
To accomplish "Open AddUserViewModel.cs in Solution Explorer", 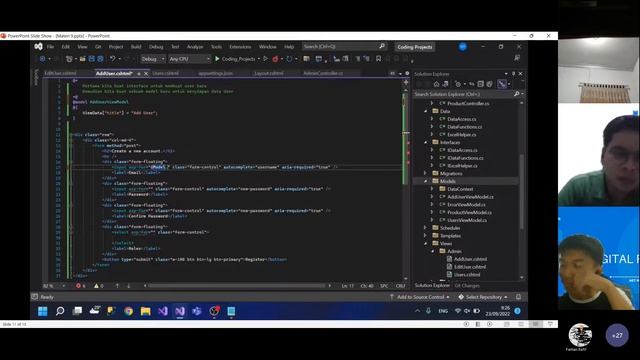I will click(x=470, y=197).
